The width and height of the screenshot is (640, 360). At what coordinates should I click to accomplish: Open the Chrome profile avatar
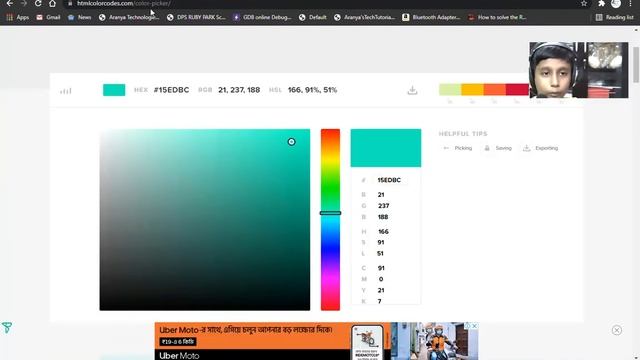point(616,3)
